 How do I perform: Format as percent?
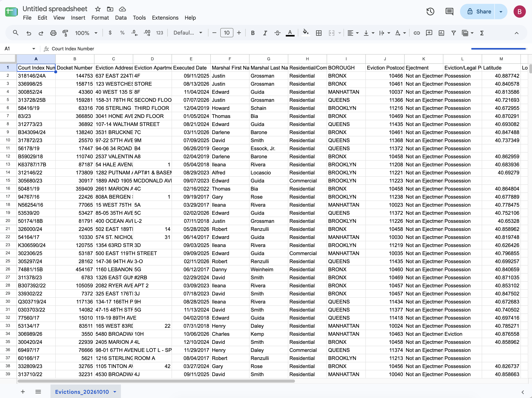122,33
